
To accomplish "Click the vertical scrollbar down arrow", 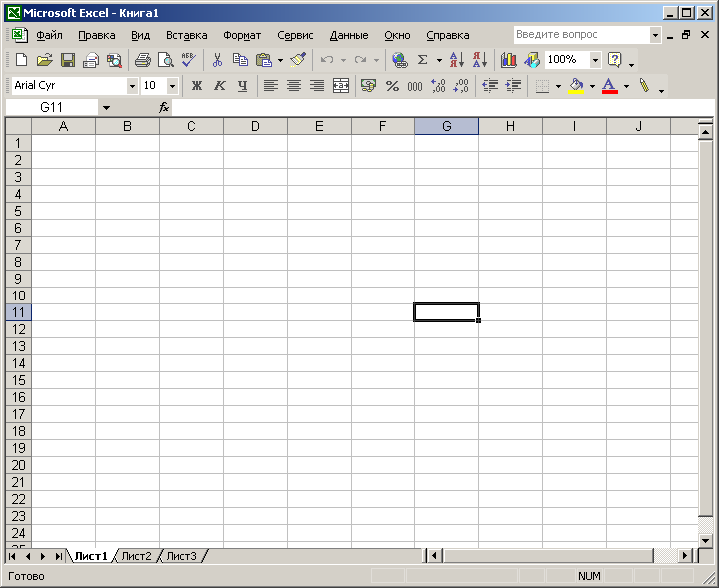I will tap(705, 540).
